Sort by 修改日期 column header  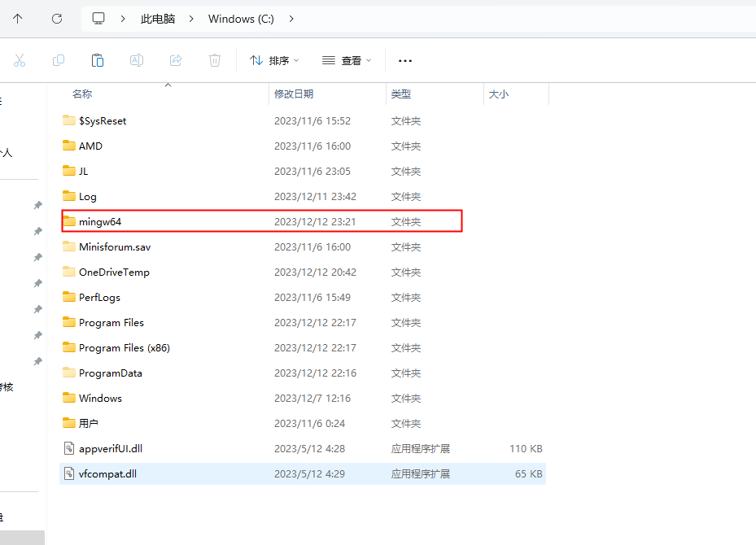(294, 94)
